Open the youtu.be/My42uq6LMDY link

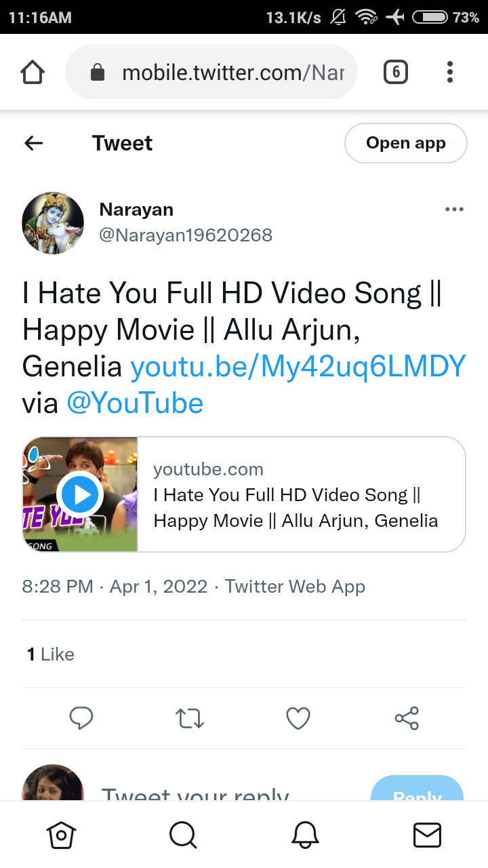(298, 366)
